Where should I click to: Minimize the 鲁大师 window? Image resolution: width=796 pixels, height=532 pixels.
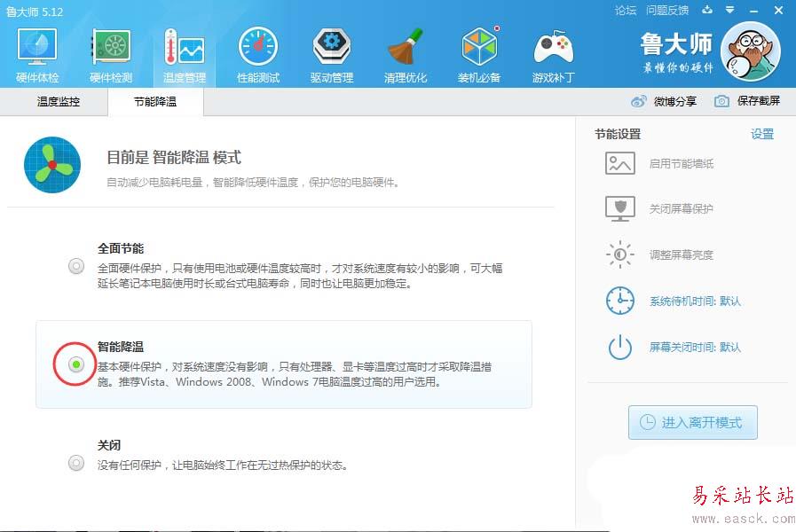coord(754,10)
